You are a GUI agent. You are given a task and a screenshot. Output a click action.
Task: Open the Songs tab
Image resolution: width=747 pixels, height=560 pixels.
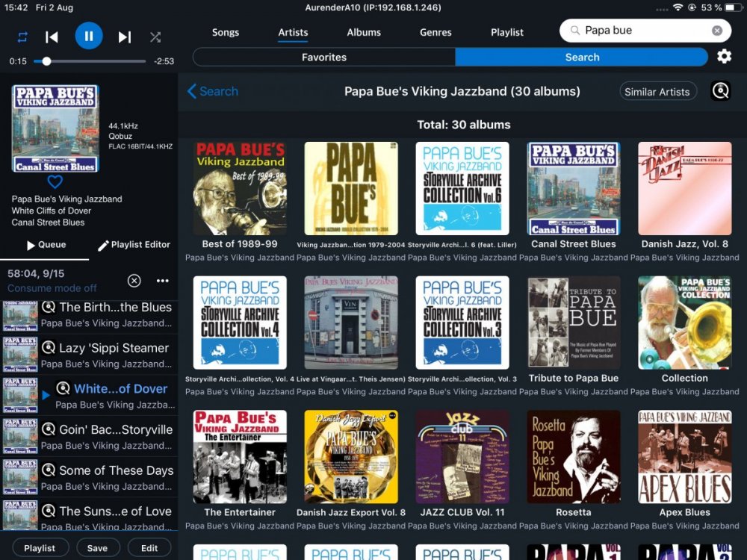(x=226, y=32)
